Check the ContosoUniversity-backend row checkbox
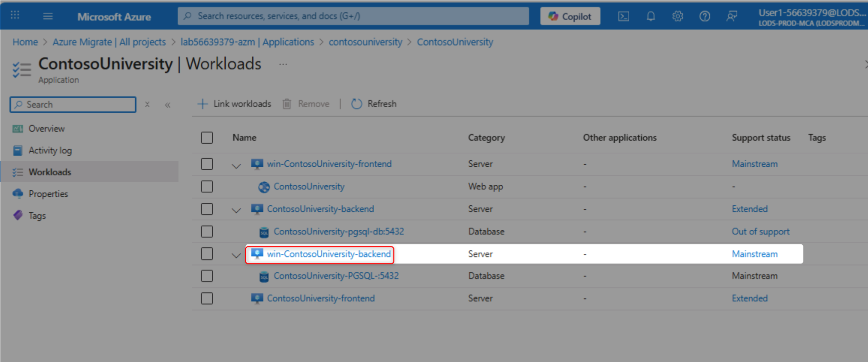This screenshot has height=362, width=868. coord(207,209)
